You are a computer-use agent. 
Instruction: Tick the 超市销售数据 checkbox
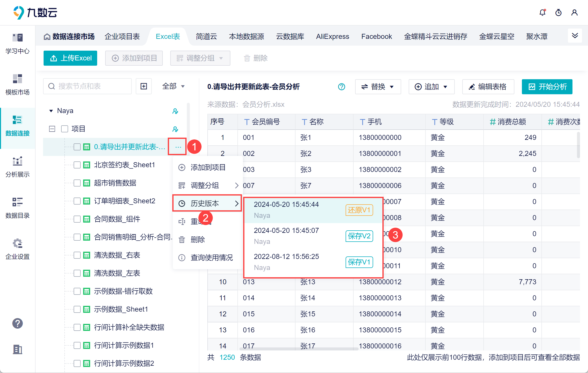pyautogui.click(x=77, y=183)
